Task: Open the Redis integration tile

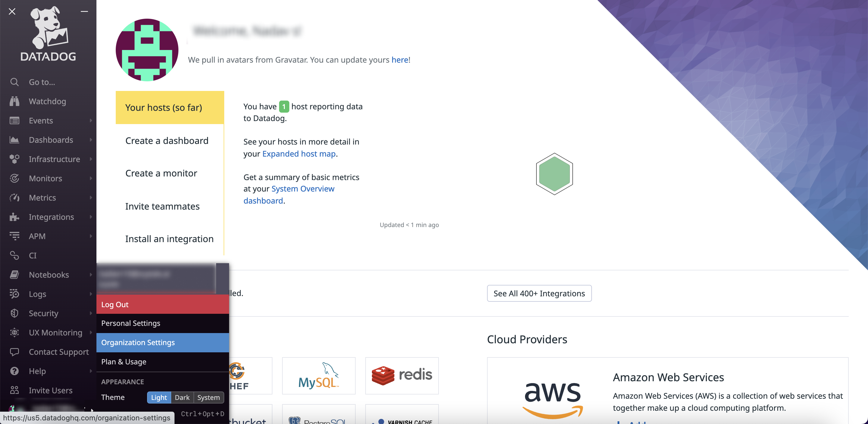Action: pos(402,376)
